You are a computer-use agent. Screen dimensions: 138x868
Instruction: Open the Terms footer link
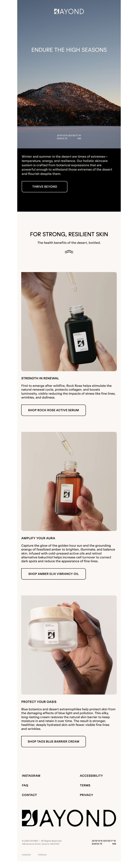click(85, 785)
